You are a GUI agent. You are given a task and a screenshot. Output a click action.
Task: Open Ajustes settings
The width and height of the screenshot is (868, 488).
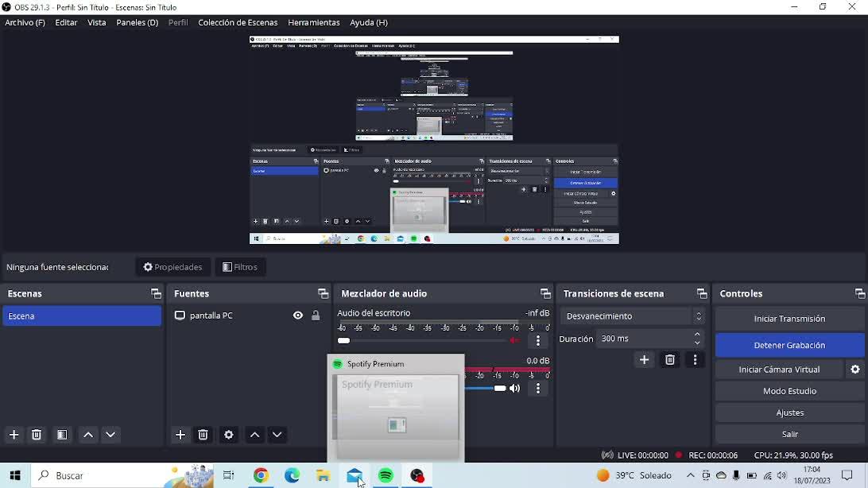tap(789, 412)
